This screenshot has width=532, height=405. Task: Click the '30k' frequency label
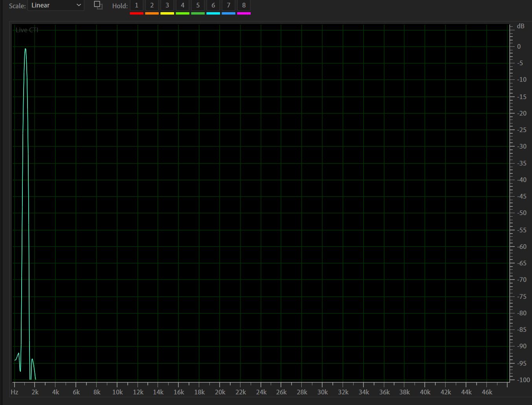point(323,392)
